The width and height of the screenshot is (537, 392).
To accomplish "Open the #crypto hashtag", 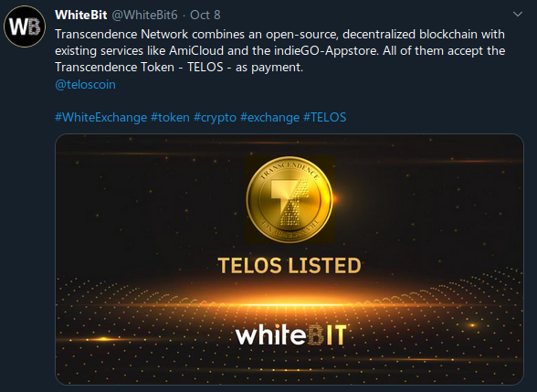I will pos(216,118).
